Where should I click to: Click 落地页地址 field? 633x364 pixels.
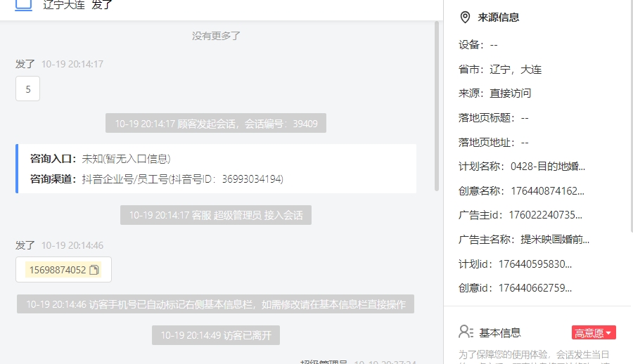pos(493,143)
